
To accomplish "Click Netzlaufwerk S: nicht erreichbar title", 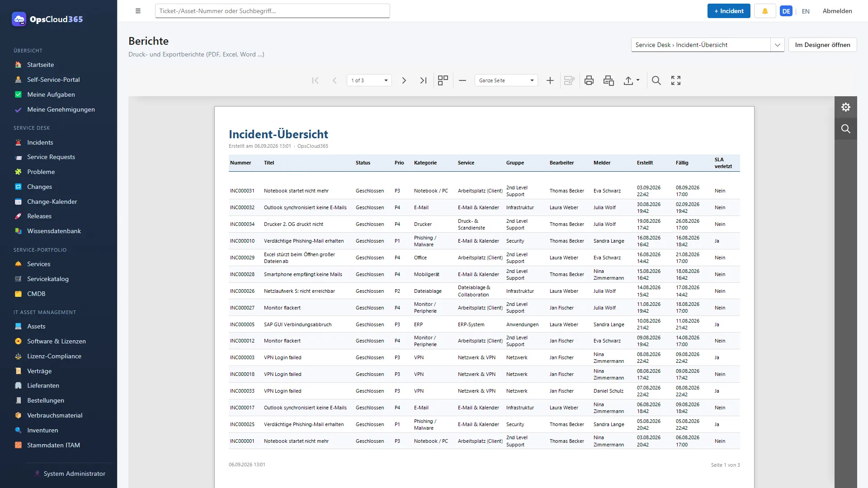I will (299, 291).
